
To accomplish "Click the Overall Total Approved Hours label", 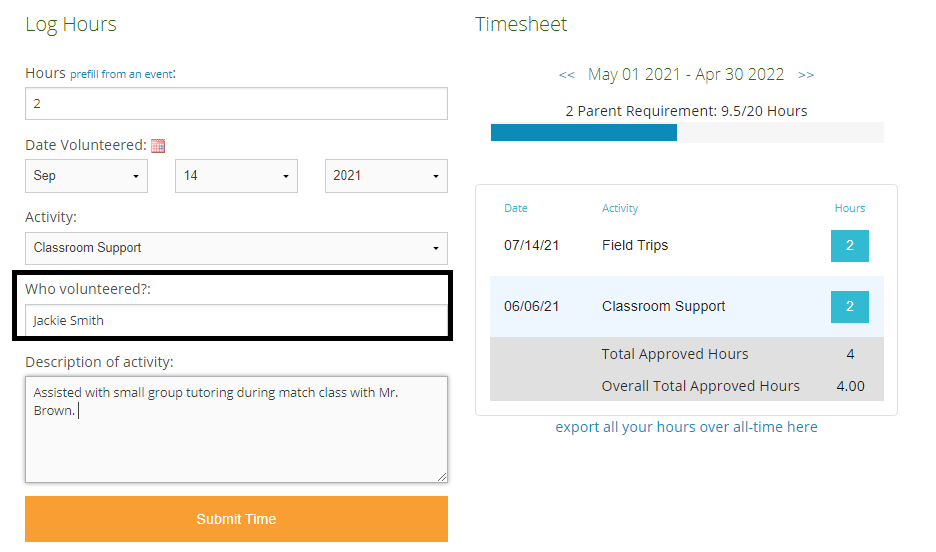I will (700, 386).
